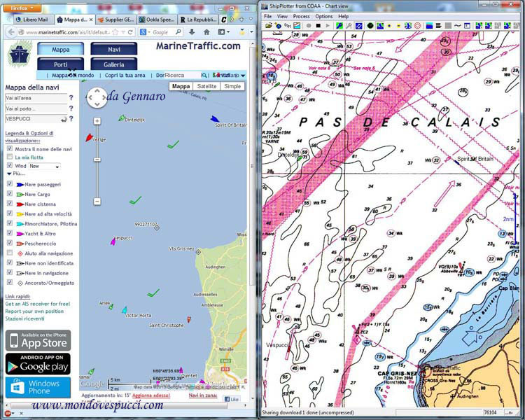Viewport: 525px width, 420px height.
Task: Uncheck 'Nave cisterna' checkbox
Action: point(10,203)
